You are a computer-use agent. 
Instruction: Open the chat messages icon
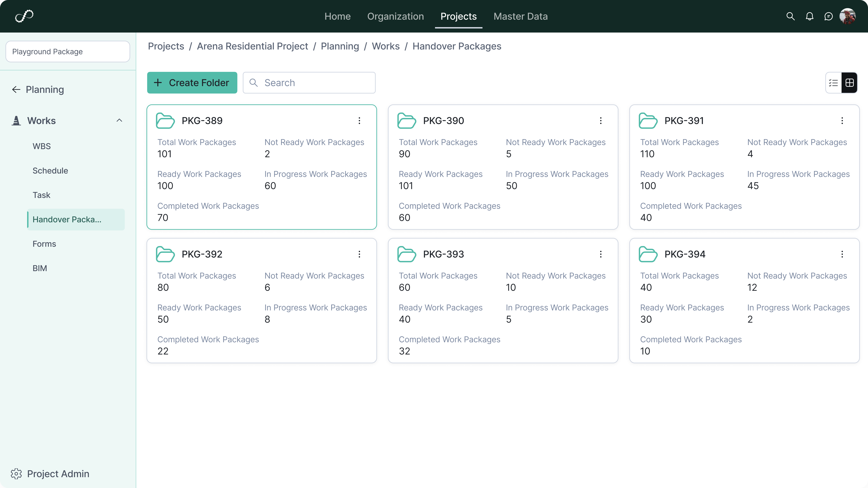click(828, 16)
